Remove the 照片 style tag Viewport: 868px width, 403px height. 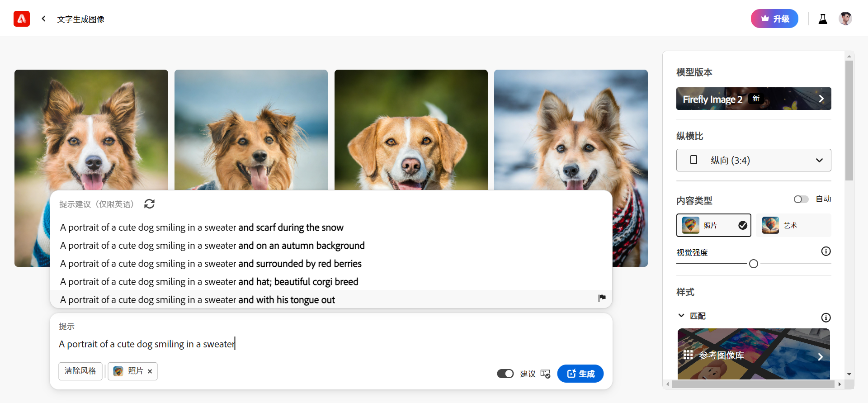point(150,371)
